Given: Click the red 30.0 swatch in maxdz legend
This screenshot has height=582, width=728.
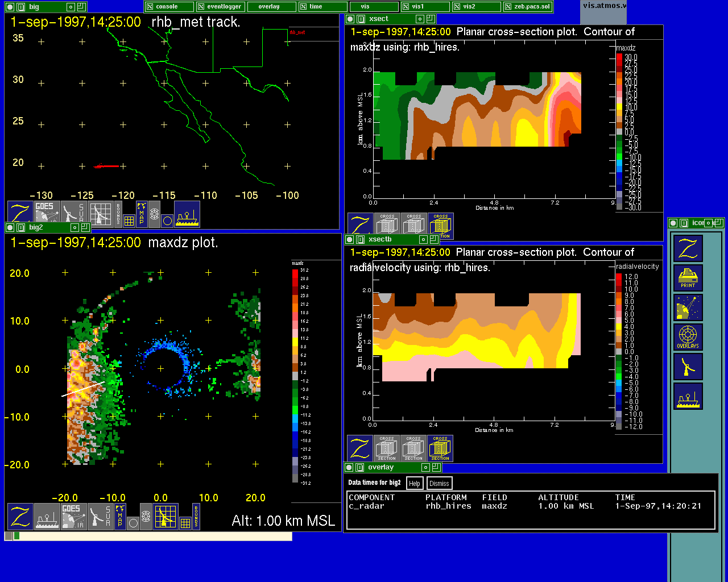Looking at the screenshot, I should coord(619,57).
